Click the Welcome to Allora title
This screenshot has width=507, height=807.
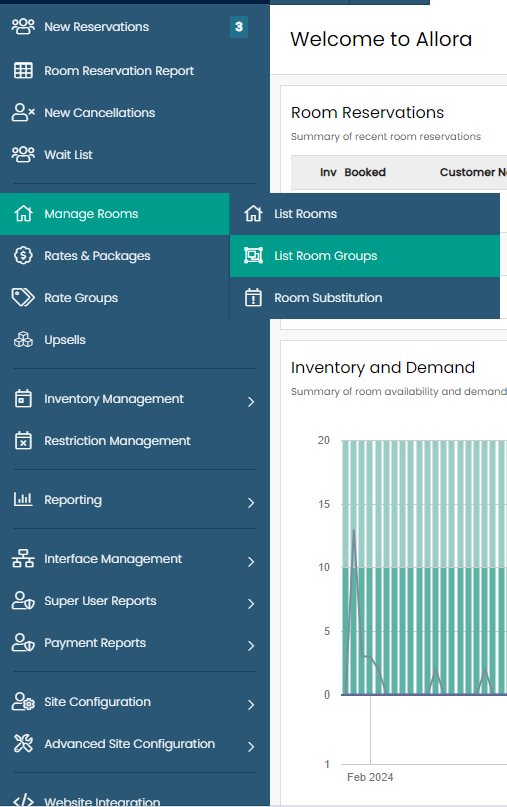pyautogui.click(x=381, y=39)
